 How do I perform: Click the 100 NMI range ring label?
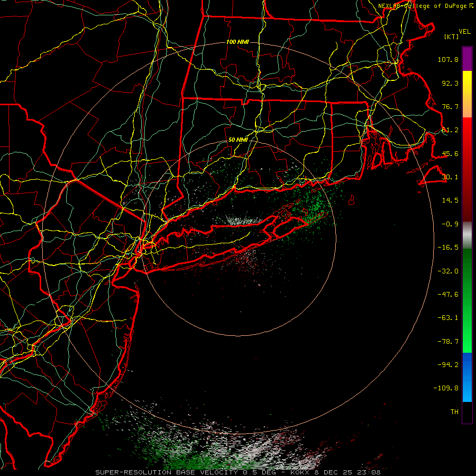[x=237, y=42]
